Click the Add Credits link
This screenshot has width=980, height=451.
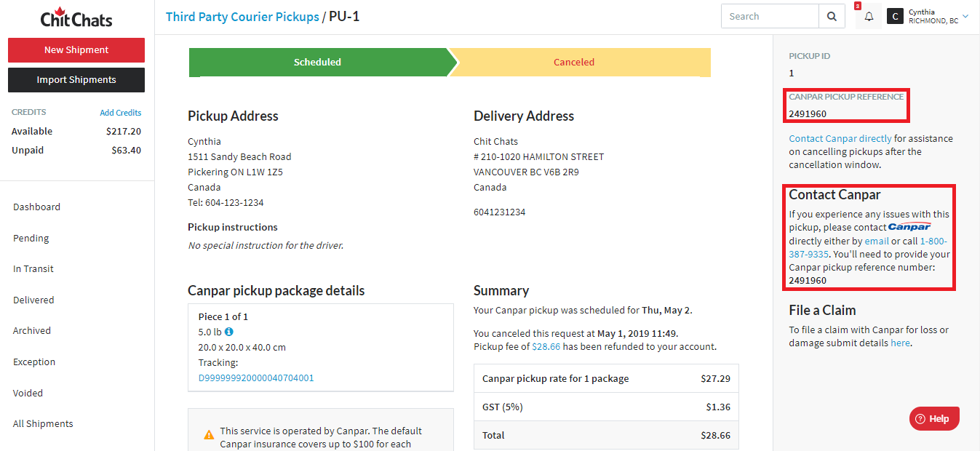(x=120, y=113)
